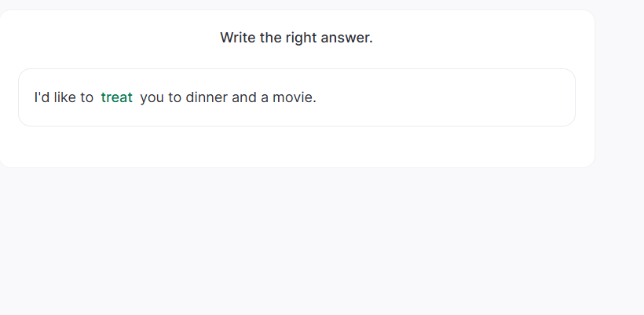
Task: Click the word "like" in the sentence
Action: tap(64, 97)
